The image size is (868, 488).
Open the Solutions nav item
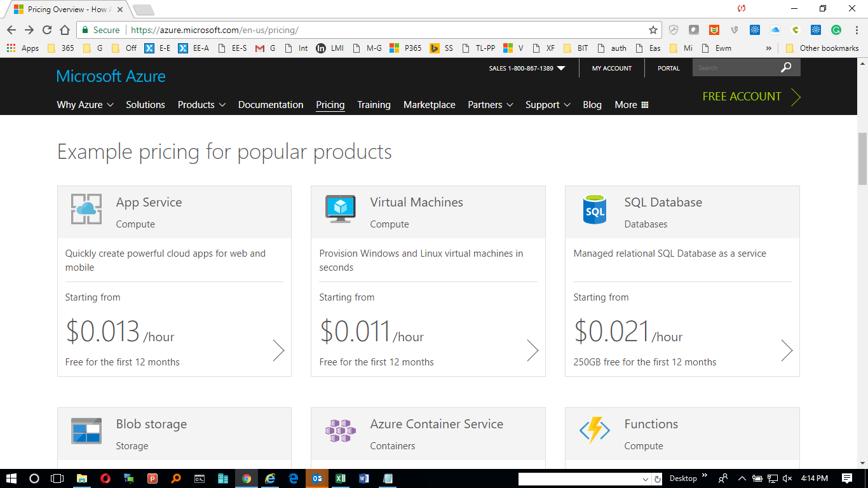point(146,105)
